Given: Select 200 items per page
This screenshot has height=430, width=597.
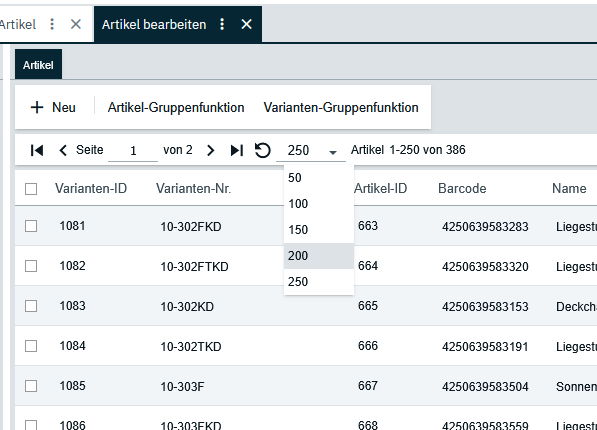Looking at the screenshot, I should 319,256.
